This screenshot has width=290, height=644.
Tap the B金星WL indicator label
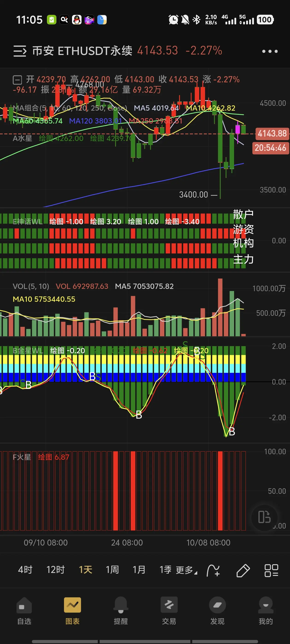(x=28, y=351)
